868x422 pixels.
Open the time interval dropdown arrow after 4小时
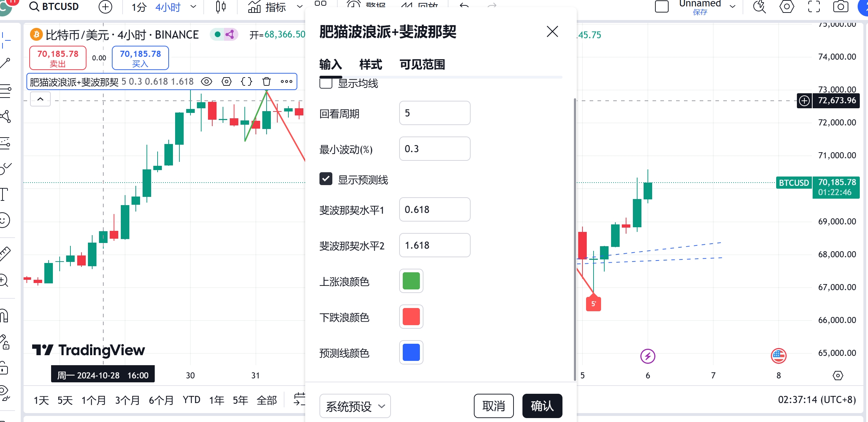click(x=193, y=6)
